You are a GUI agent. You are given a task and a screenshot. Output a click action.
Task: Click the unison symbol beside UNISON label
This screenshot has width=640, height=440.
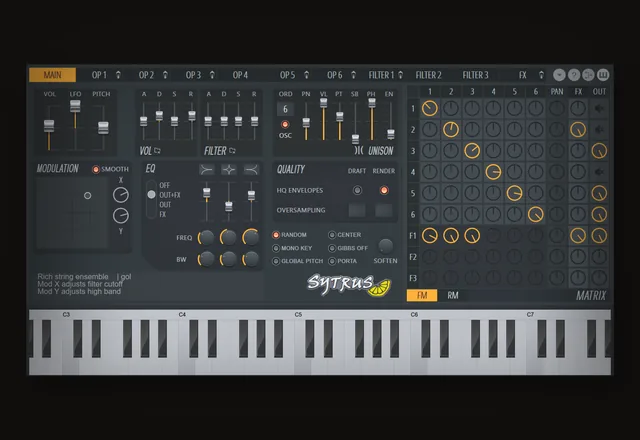point(359,151)
